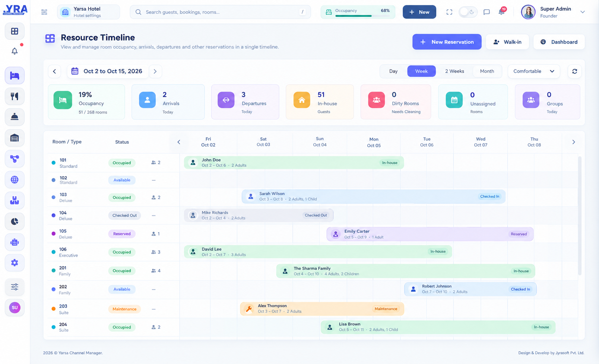
Task: Open the Groups Today card
Action: [547, 102]
